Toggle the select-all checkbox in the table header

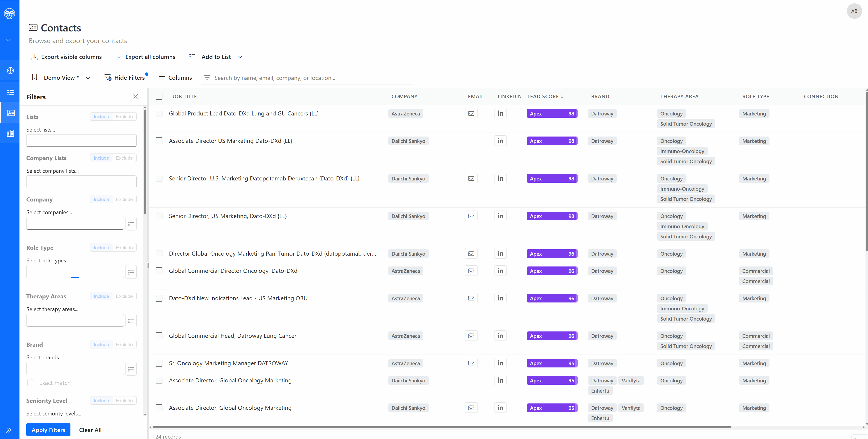[159, 96]
